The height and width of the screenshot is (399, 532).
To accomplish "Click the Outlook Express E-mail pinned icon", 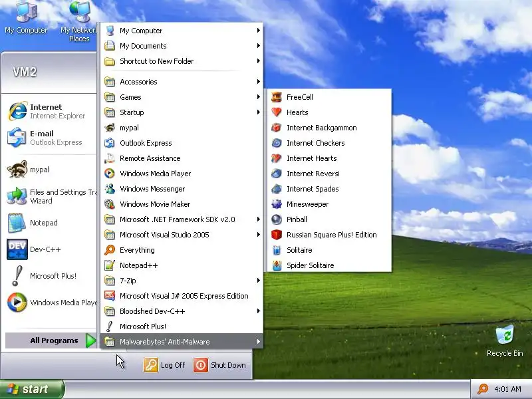I will 17,138.
